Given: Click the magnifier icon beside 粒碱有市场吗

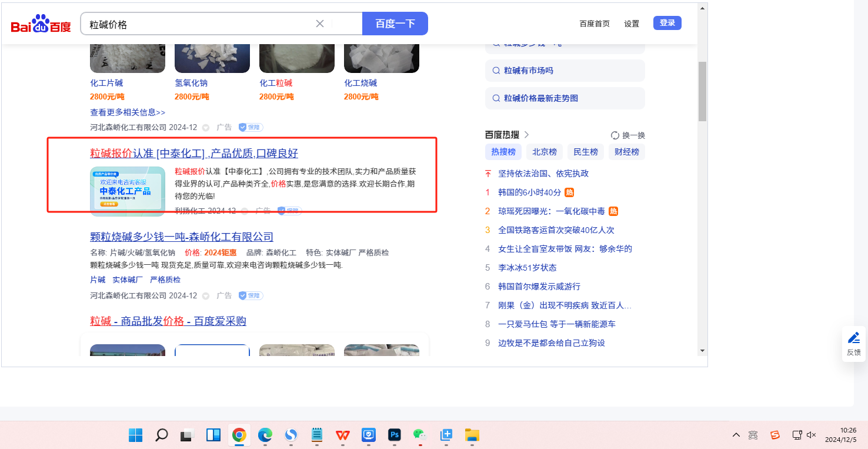Looking at the screenshot, I should pos(496,71).
